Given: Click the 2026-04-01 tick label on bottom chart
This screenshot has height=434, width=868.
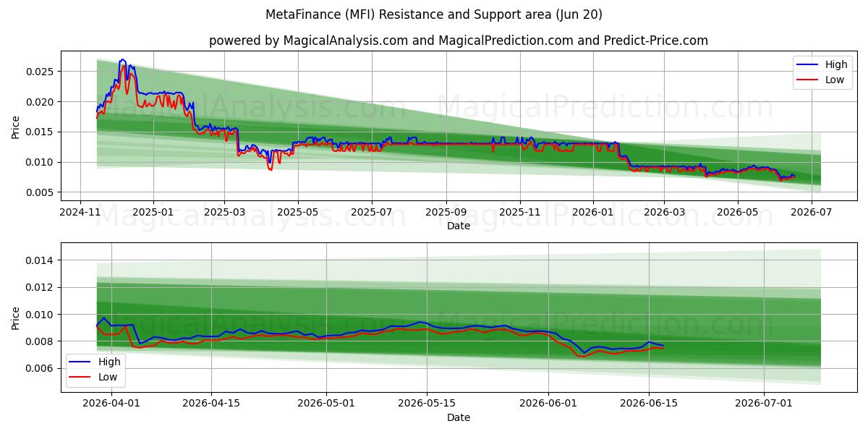Looking at the screenshot, I should coord(111,404).
